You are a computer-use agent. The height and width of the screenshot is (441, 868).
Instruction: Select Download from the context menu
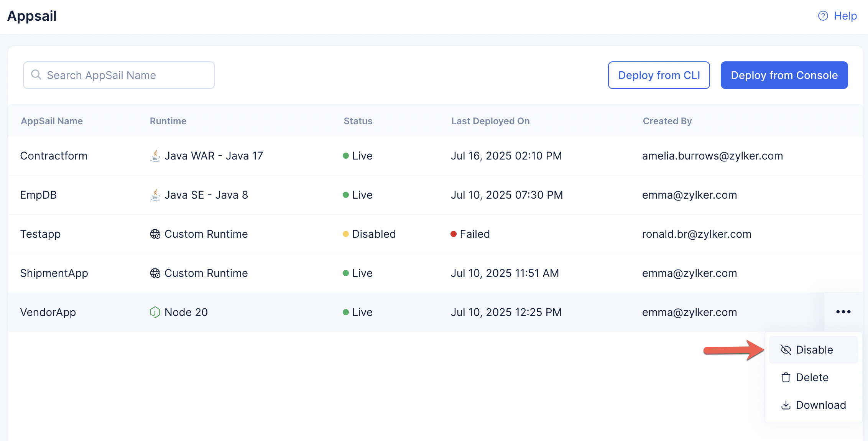(820, 405)
